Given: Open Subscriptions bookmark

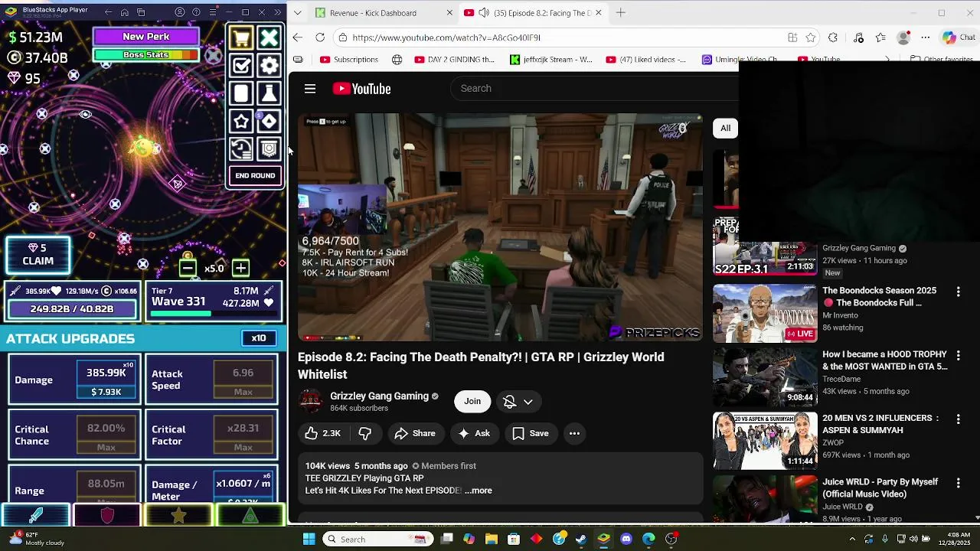Looking at the screenshot, I should [349, 60].
